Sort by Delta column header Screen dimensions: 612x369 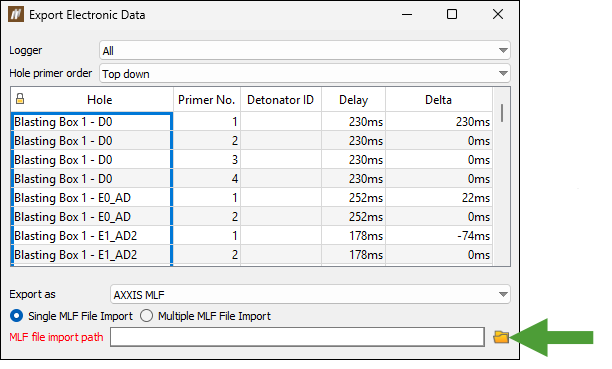(x=439, y=100)
